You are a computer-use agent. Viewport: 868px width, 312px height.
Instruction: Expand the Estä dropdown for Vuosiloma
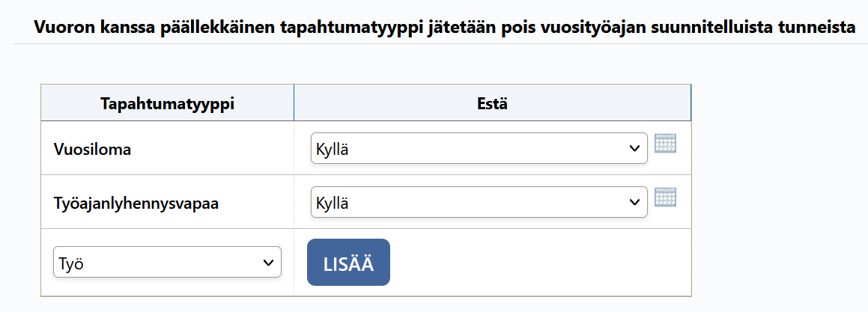coord(479,148)
